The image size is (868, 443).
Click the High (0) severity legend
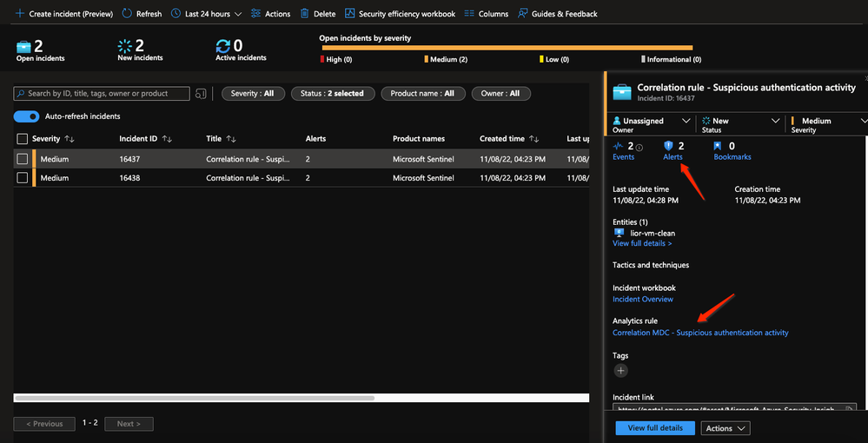[336, 60]
